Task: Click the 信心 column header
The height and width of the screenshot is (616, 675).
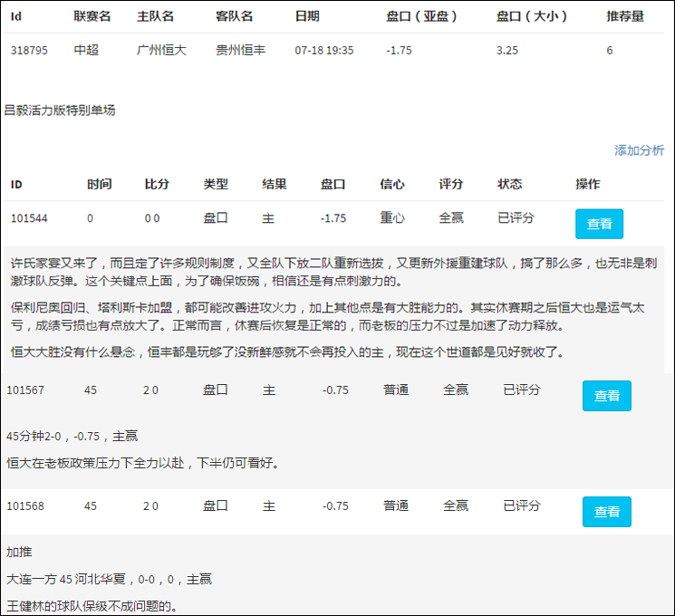Action: point(392,184)
